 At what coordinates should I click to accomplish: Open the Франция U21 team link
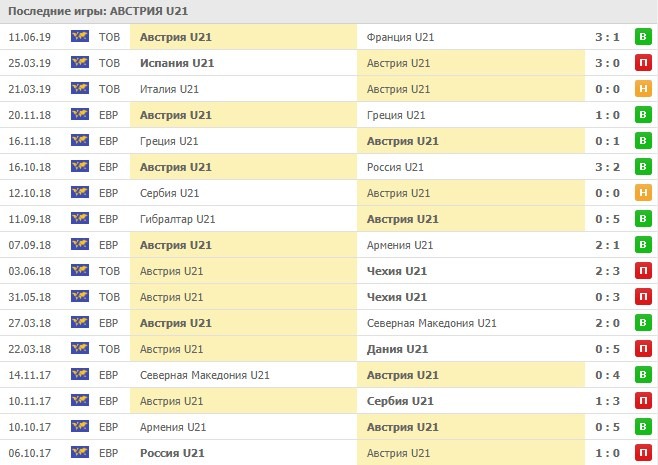point(401,37)
